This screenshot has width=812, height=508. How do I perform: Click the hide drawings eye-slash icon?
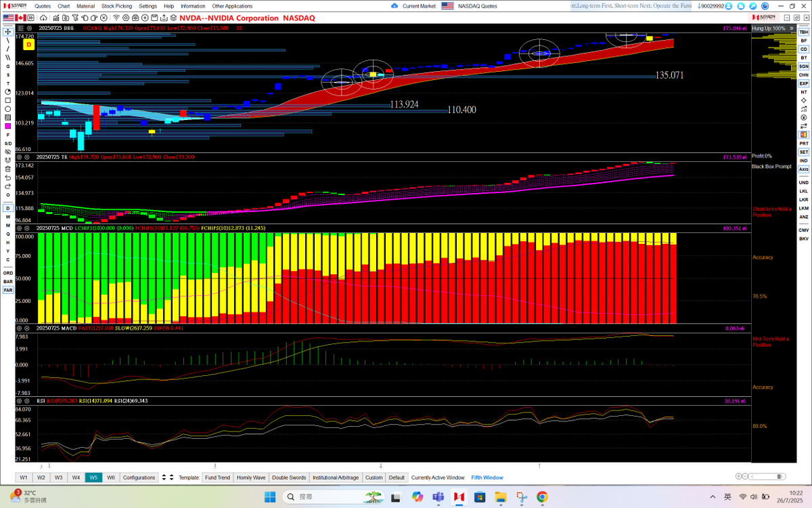point(8,152)
